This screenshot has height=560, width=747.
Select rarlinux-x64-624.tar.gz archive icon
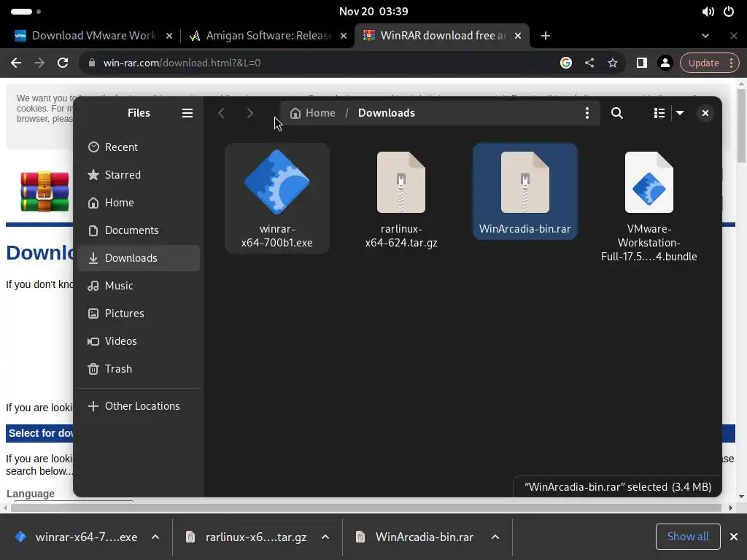click(401, 182)
